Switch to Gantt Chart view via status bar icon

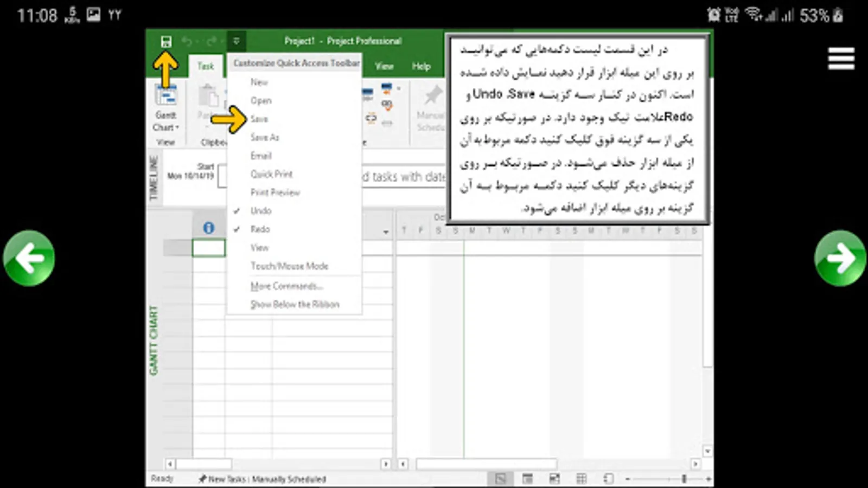point(500,479)
